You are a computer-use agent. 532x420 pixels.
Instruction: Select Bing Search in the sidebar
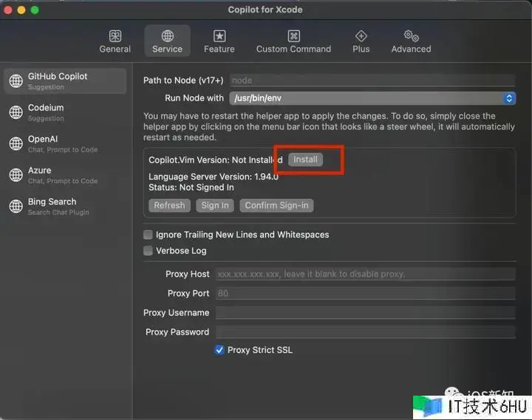tap(65, 207)
